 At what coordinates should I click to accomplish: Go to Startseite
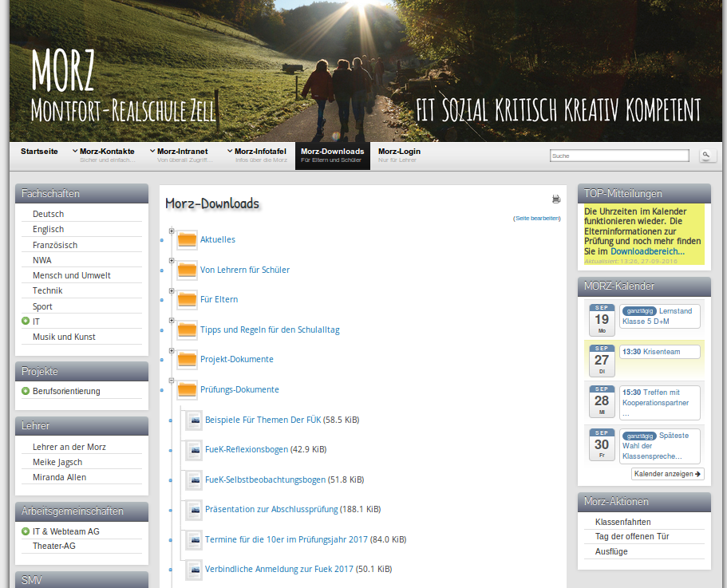39,152
